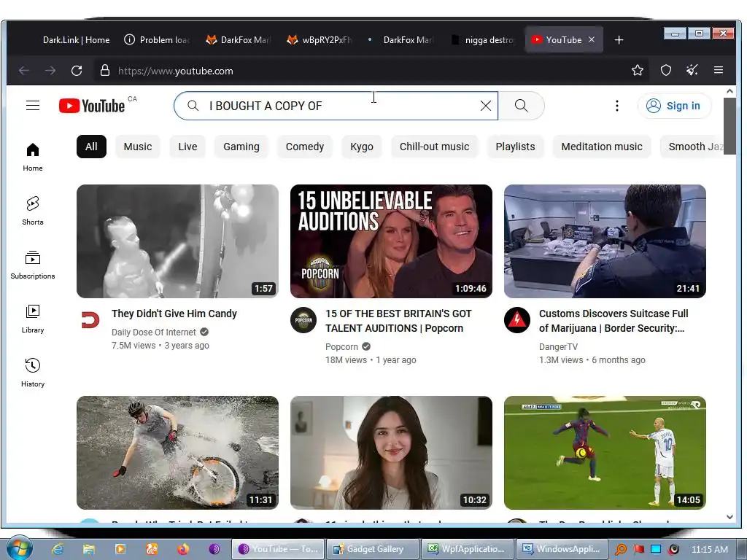Viewport: 747px width, 560px height.
Task: Click the Sign in button
Action: [674, 106]
